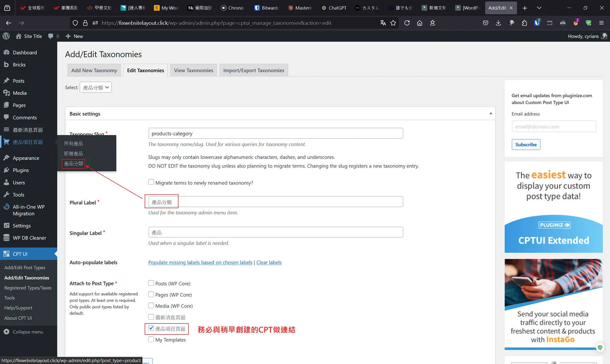Click the Clear labels link
Screen dimensions: 610x364
[x=269, y=262]
